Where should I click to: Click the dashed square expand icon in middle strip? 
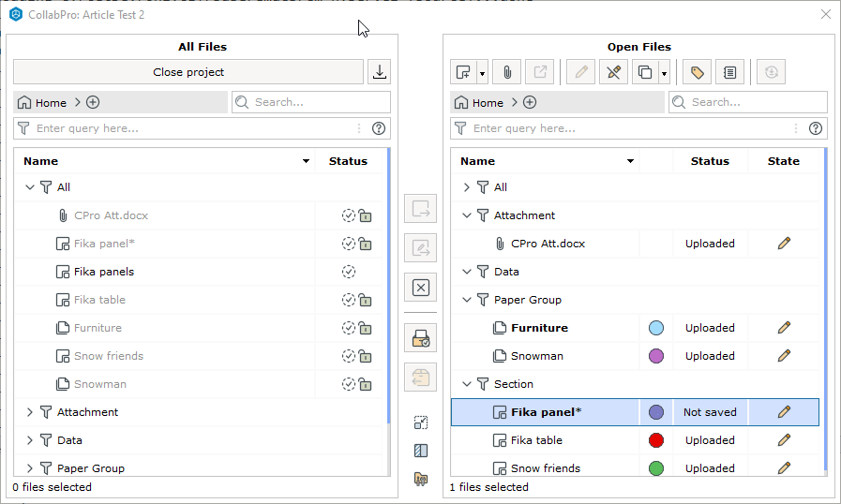(421, 422)
